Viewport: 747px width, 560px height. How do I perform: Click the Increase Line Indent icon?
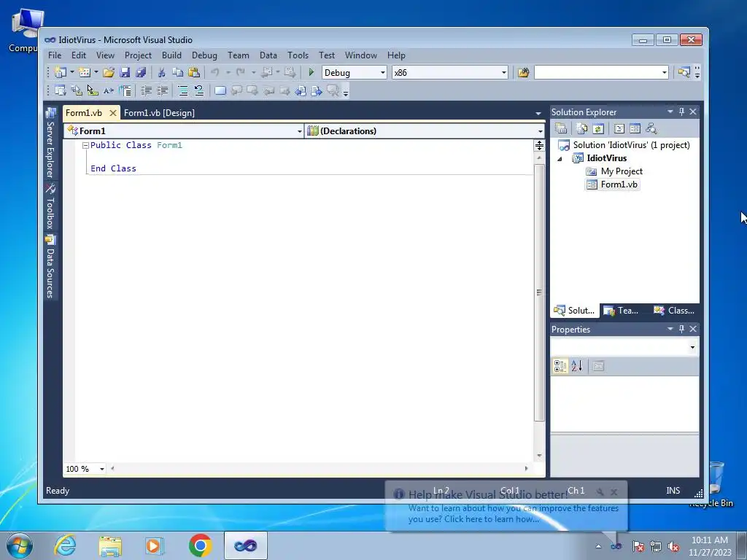tap(163, 90)
